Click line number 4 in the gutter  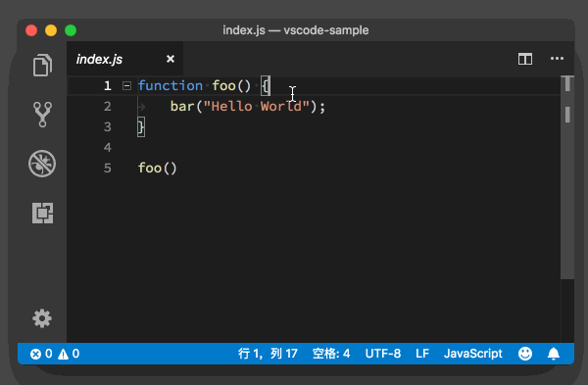pyautogui.click(x=108, y=147)
